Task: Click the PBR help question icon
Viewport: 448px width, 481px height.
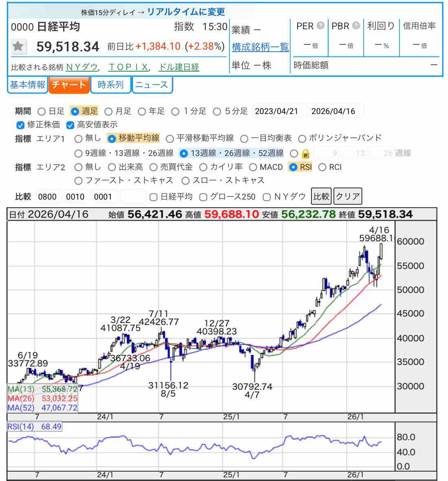Action: pyautogui.click(x=356, y=26)
